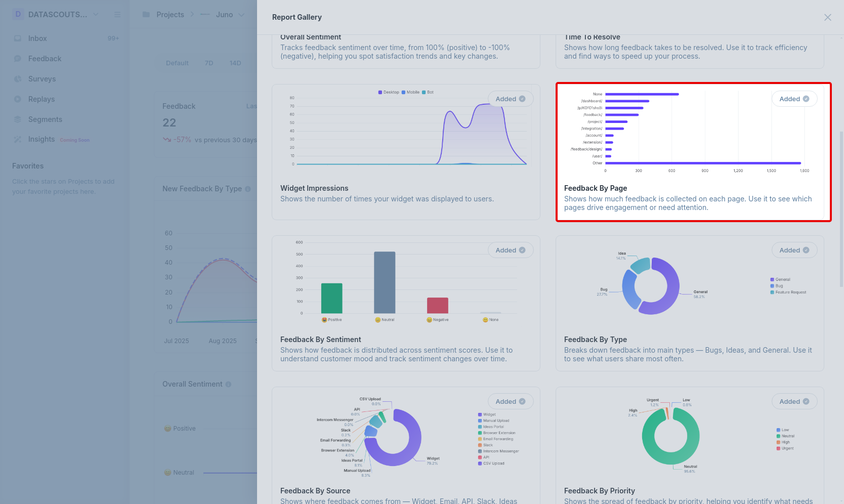Viewport: 844px width, 504px height.
Task: Click the Insights sidebar icon
Action: (x=18, y=139)
